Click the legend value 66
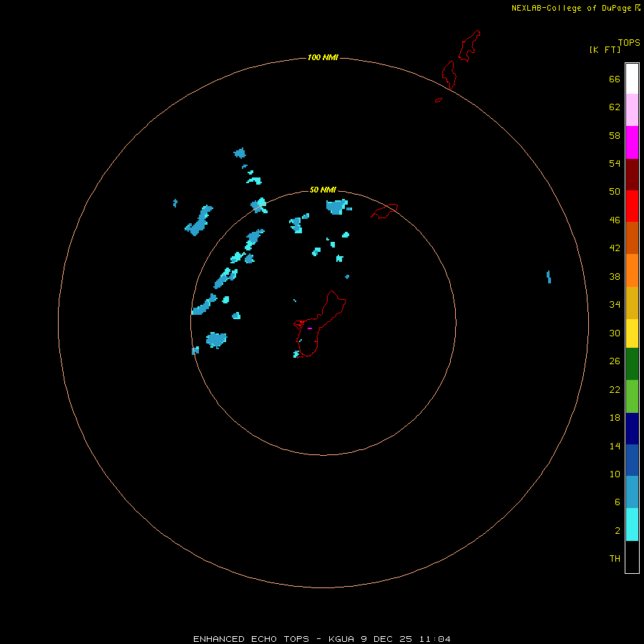This screenshot has height=644, width=644. (x=615, y=79)
